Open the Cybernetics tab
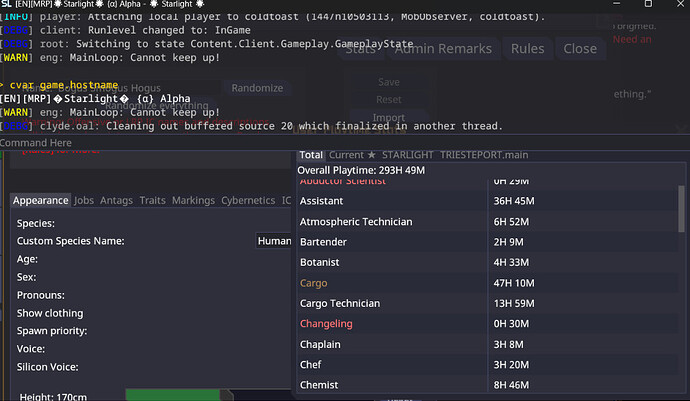The width and height of the screenshot is (690, 401). click(248, 200)
